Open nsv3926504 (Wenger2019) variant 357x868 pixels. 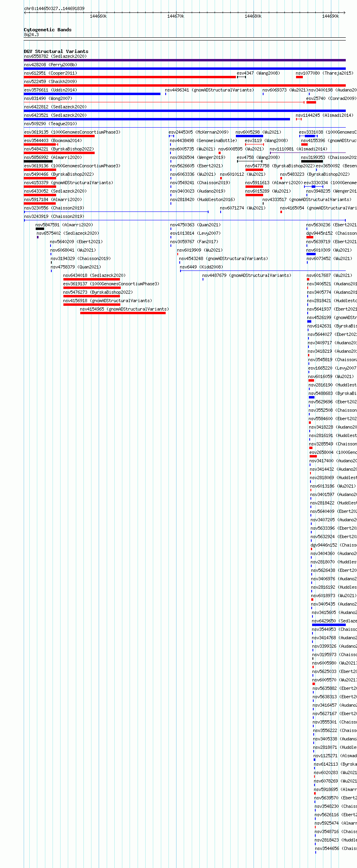198,157
